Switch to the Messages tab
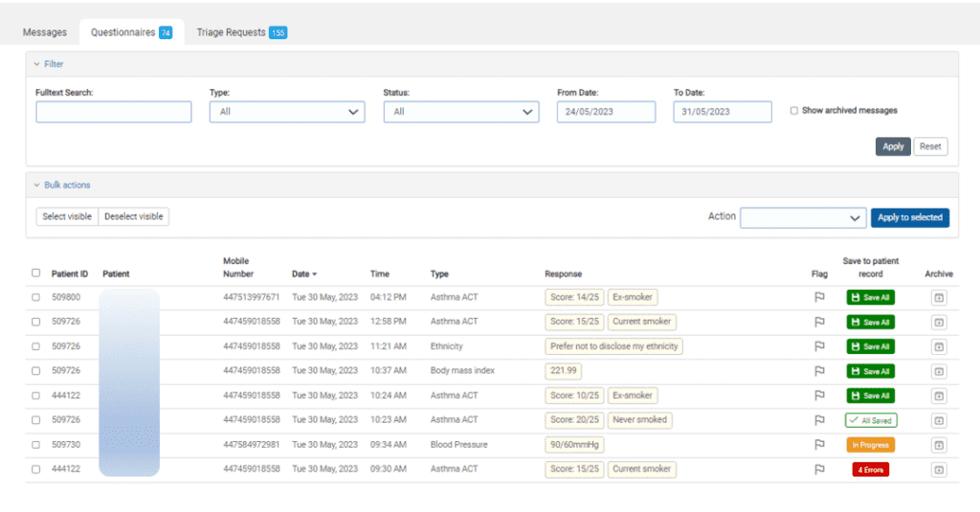 [x=45, y=33]
